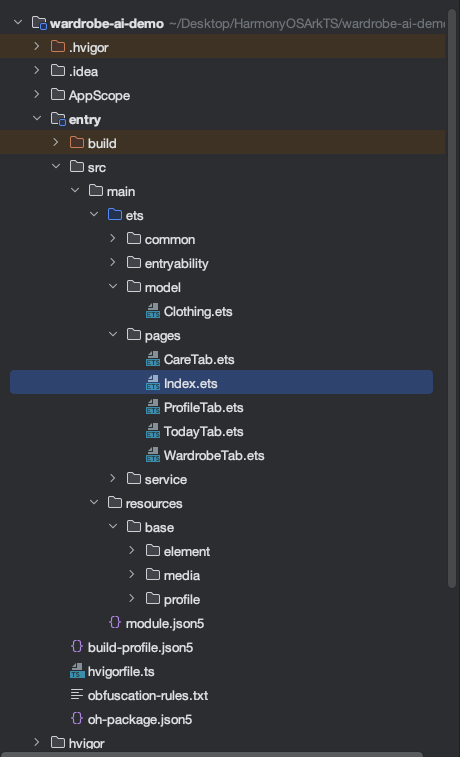Select TodayTab.ets in pages
The height and width of the screenshot is (757, 460).
(203, 432)
